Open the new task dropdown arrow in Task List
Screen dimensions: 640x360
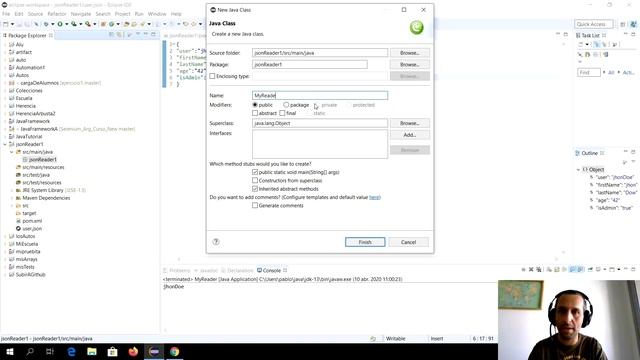point(587,44)
